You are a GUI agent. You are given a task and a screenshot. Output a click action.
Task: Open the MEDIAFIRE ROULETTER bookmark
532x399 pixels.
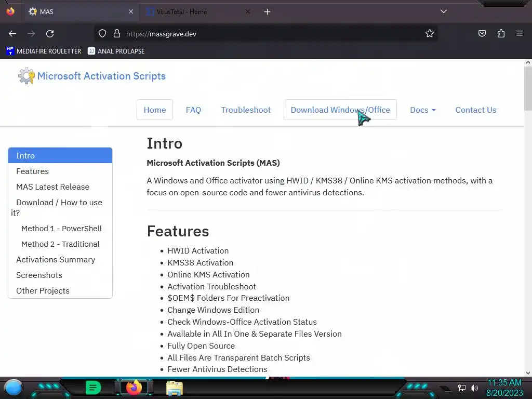(44, 51)
